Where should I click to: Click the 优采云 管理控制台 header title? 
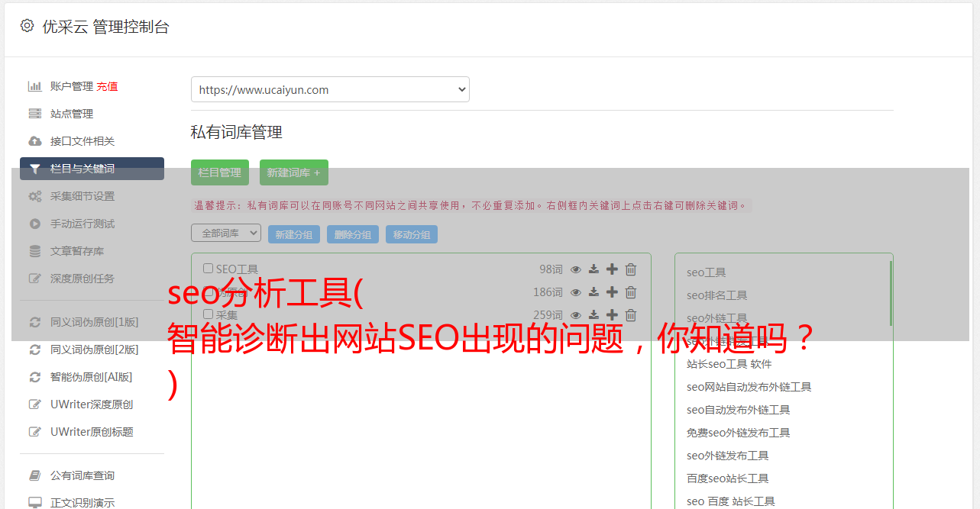(x=105, y=27)
